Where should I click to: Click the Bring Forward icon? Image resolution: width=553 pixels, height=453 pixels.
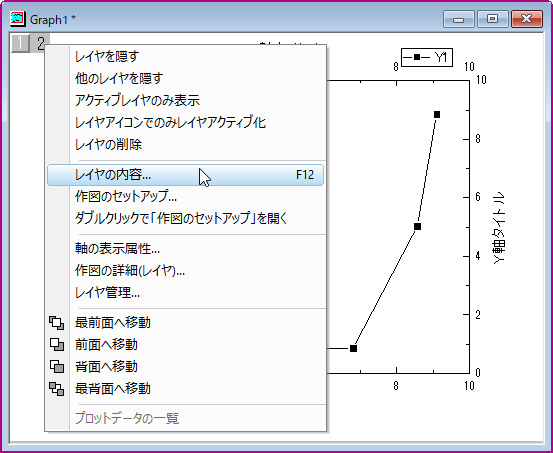[x=56, y=345]
